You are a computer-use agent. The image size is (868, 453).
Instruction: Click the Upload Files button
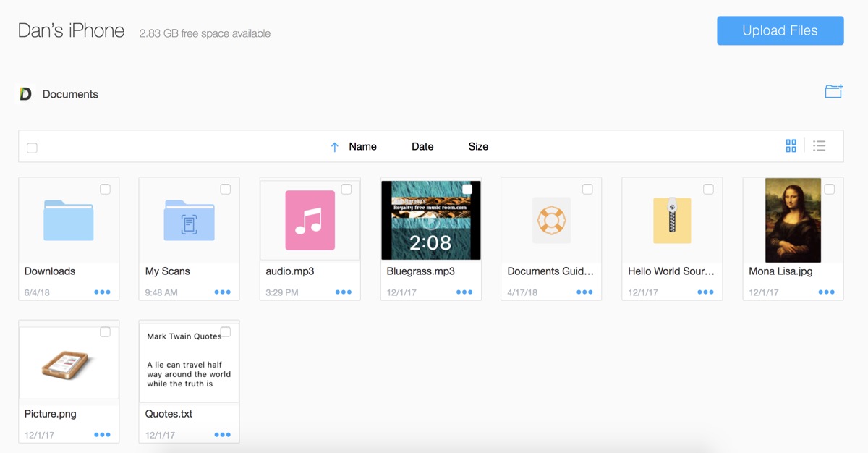(780, 30)
